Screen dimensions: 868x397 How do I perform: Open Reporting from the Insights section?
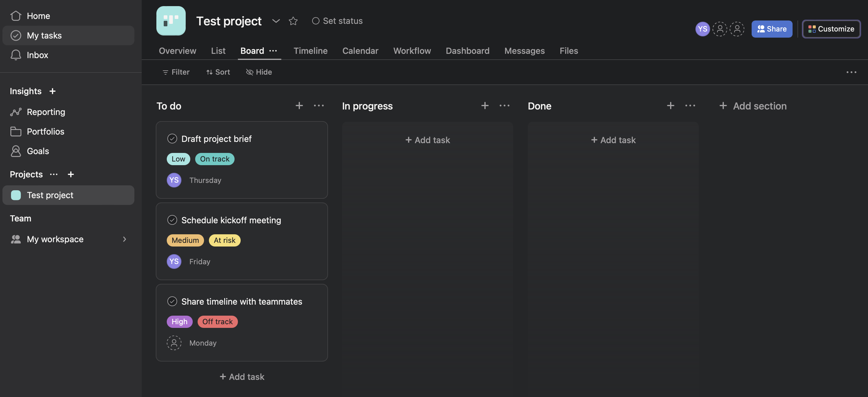(x=46, y=112)
